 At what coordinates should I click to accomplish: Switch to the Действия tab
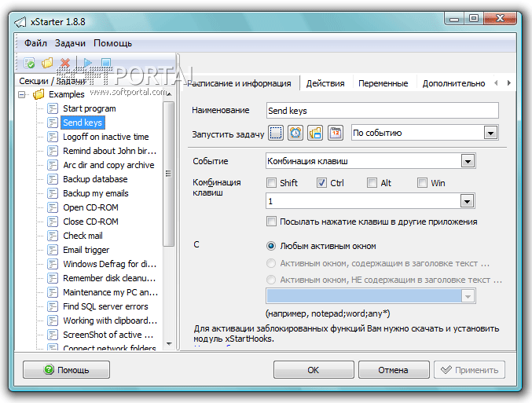[x=325, y=83]
